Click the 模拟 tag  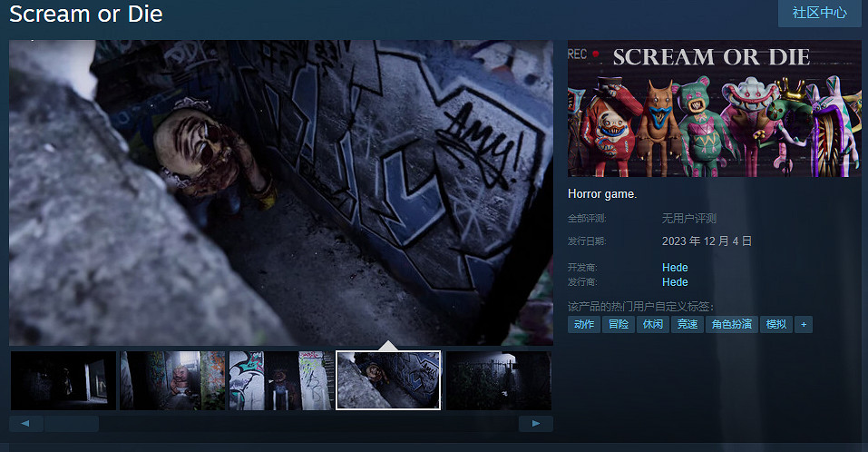click(x=775, y=325)
